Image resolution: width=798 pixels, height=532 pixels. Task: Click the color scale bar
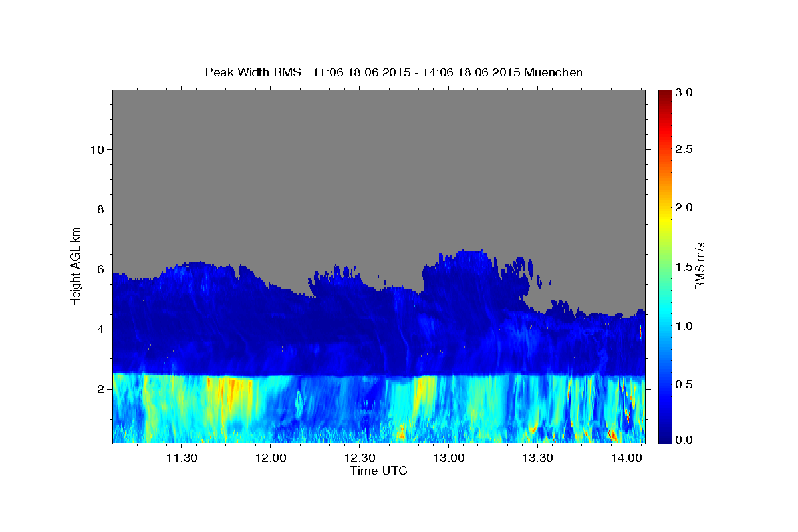click(x=665, y=266)
